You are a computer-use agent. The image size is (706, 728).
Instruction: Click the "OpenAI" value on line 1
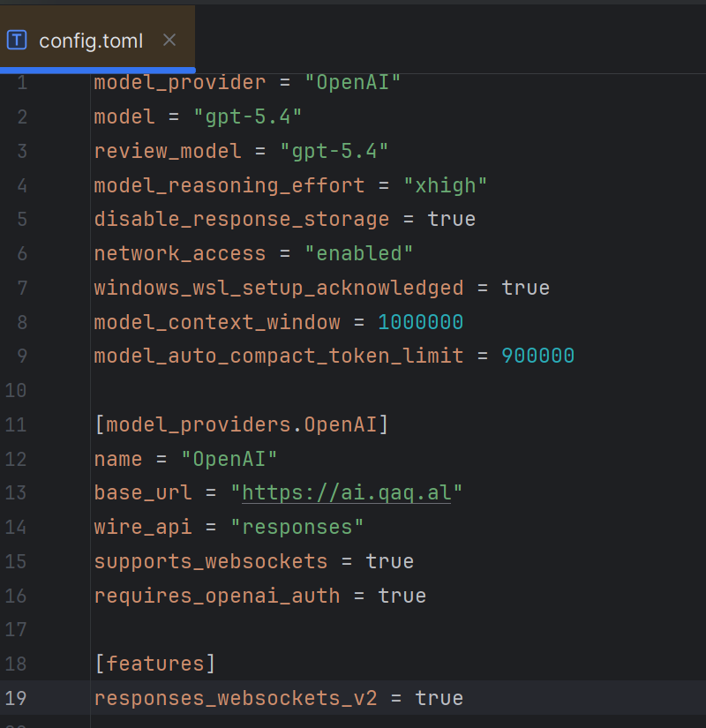(352, 83)
